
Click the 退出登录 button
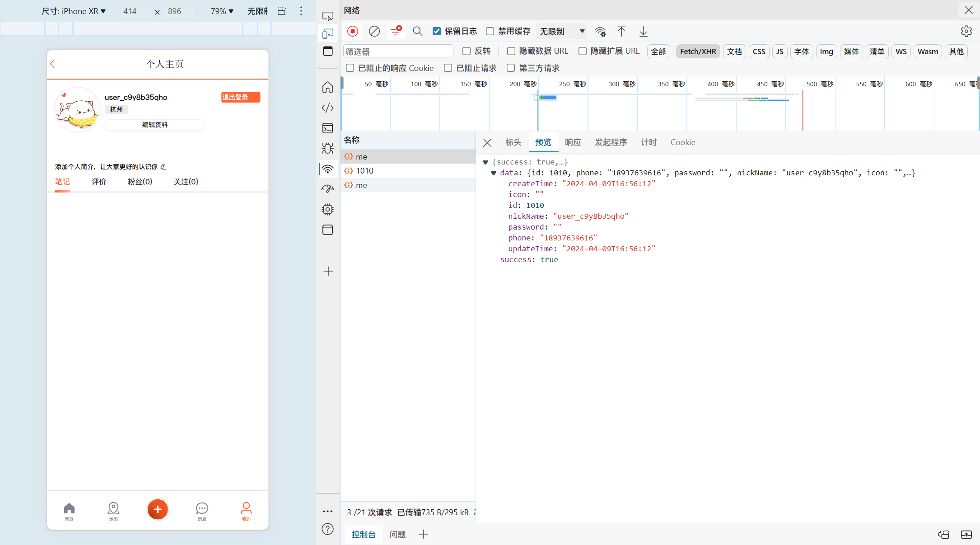click(240, 97)
